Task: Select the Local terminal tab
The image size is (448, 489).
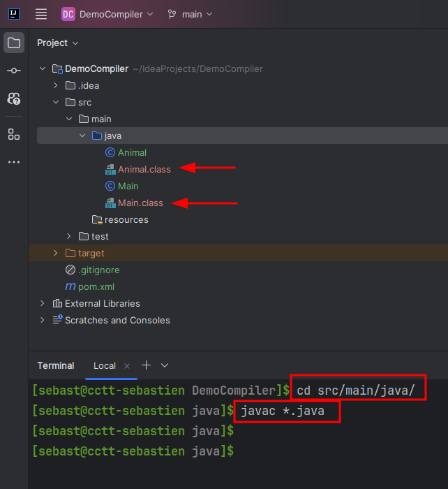Action: pos(105,365)
